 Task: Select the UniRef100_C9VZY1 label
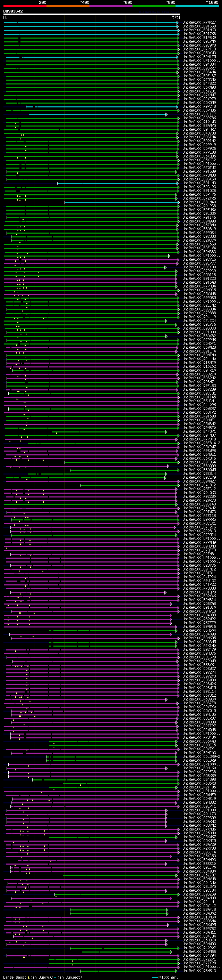click(x=199, y=749)
